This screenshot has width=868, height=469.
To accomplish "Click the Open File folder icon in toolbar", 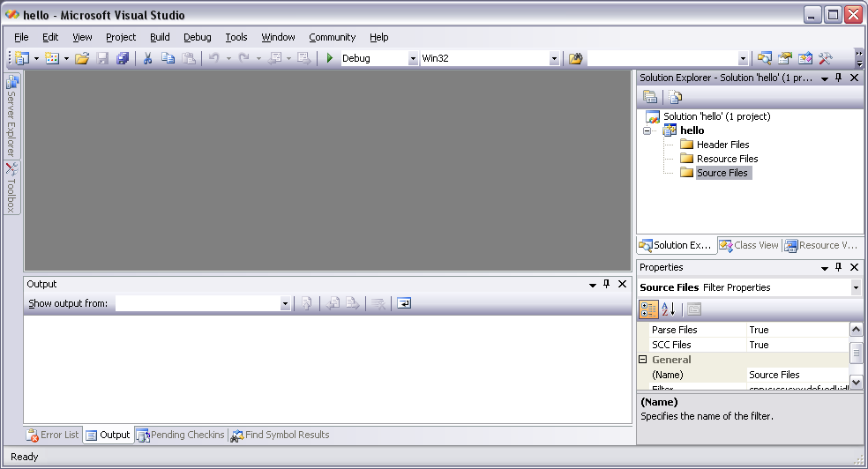I will pyautogui.click(x=82, y=58).
